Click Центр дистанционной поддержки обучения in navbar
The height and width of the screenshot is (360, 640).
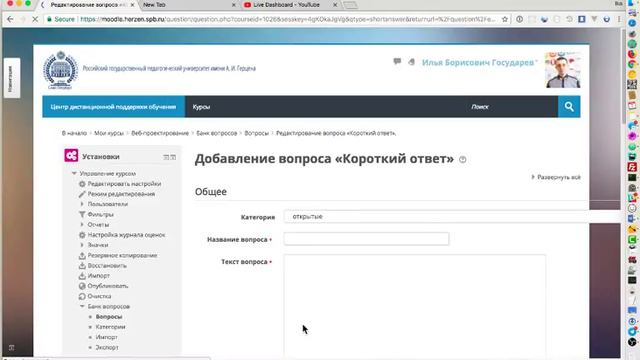113,107
